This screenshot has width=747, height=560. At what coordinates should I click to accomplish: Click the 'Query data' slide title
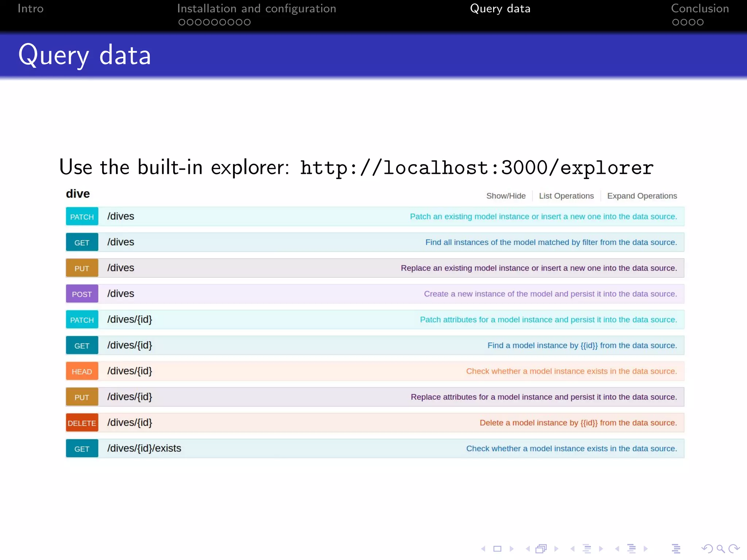[85, 55]
